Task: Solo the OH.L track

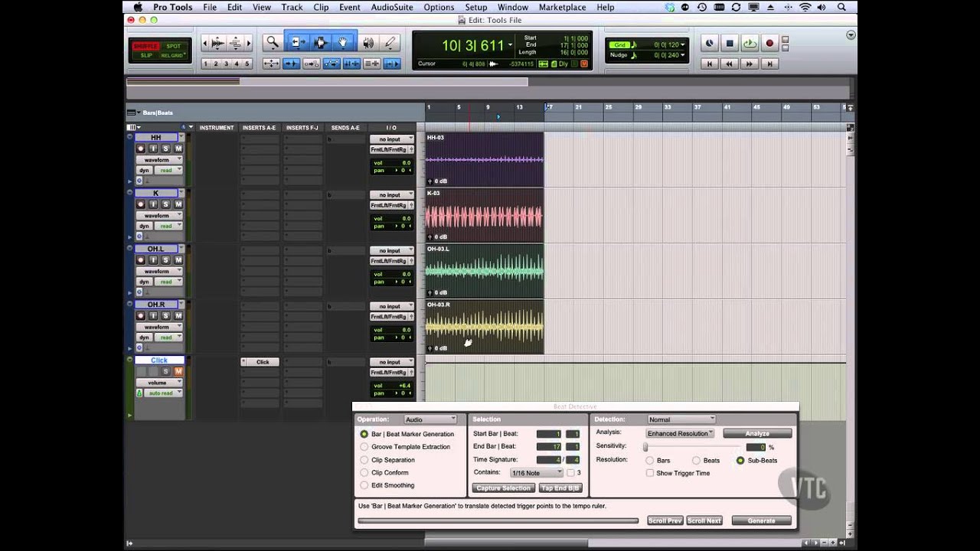Action: click(166, 260)
